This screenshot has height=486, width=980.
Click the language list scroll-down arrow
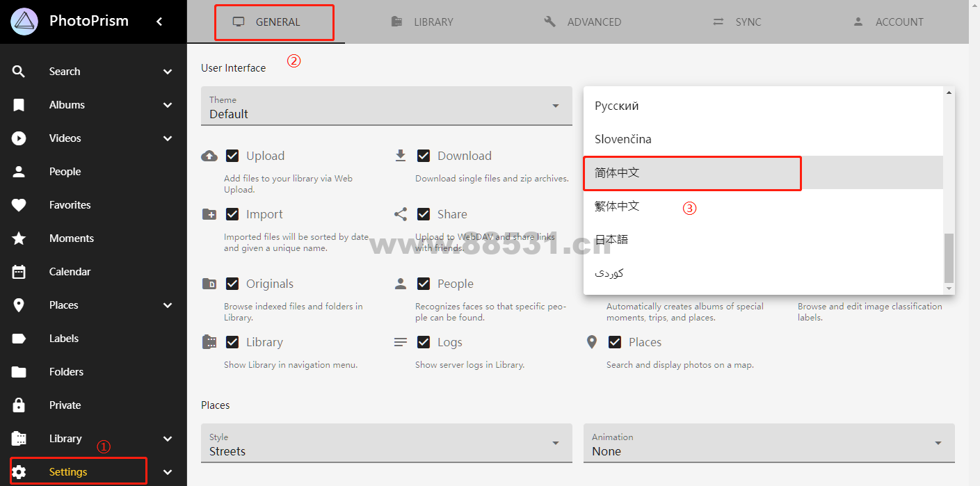pyautogui.click(x=949, y=289)
